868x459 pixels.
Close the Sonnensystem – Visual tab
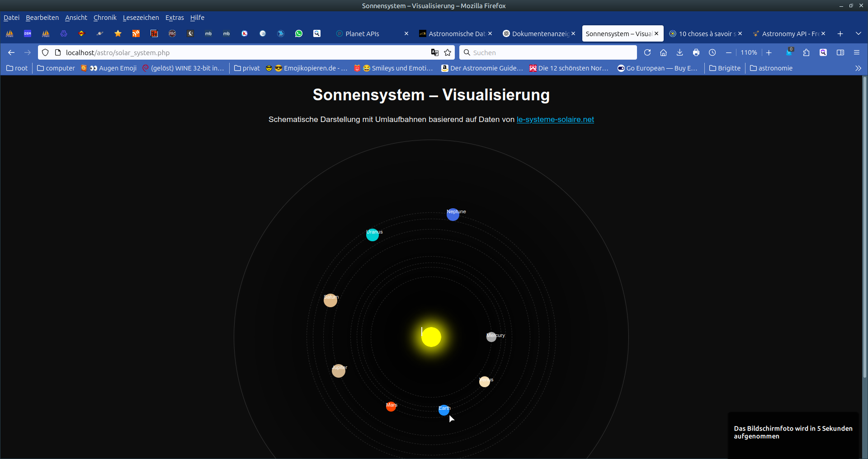pyautogui.click(x=656, y=33)
